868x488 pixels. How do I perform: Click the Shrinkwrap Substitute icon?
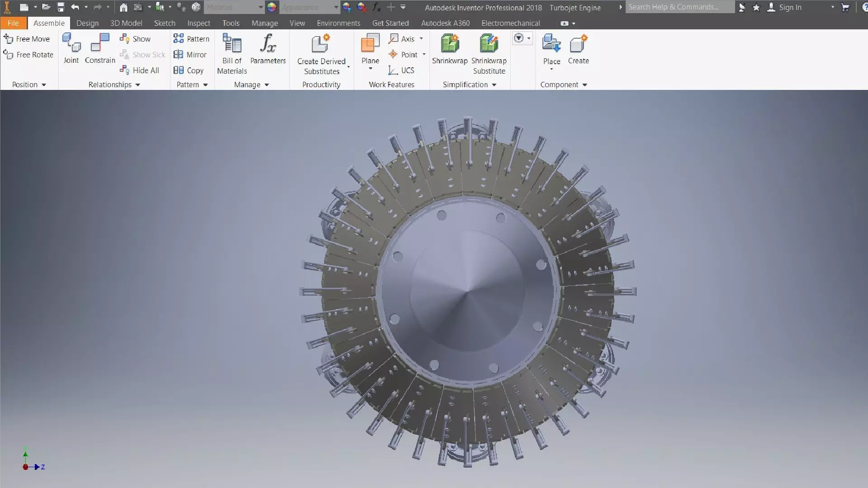tap(489, 44)
